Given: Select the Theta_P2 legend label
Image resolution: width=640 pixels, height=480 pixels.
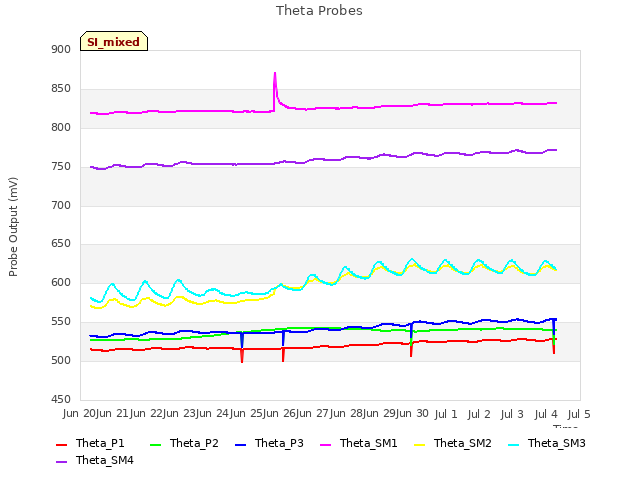Looking at the screenshot, I should click(194, 443).
